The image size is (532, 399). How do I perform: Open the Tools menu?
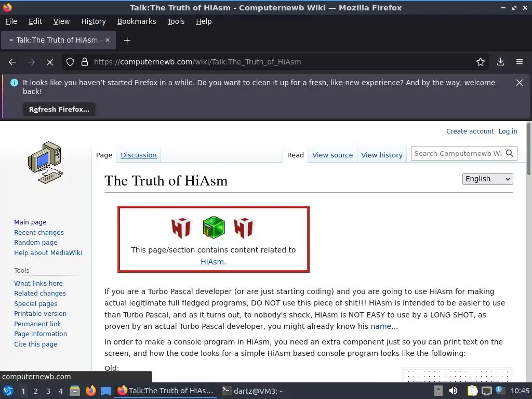point(176,21)
